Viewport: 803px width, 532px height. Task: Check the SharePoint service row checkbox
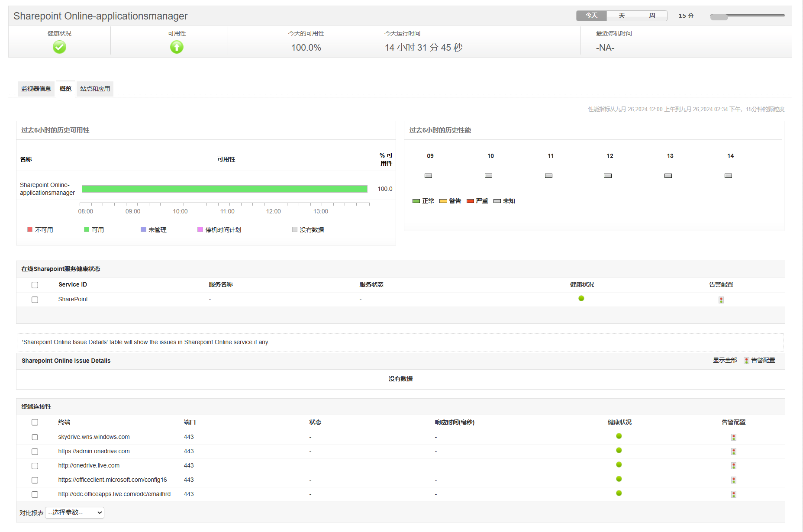coord(35,300)
